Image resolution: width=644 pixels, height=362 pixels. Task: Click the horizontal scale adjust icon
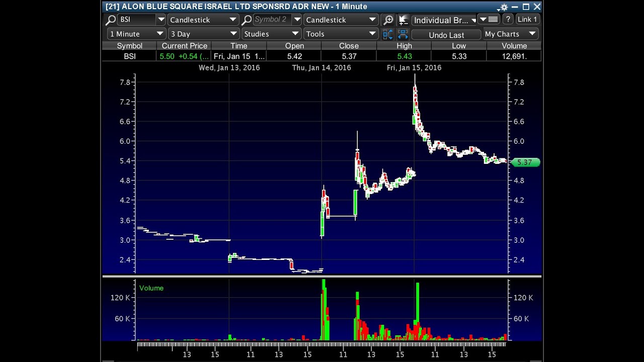(x=403, y=34)
